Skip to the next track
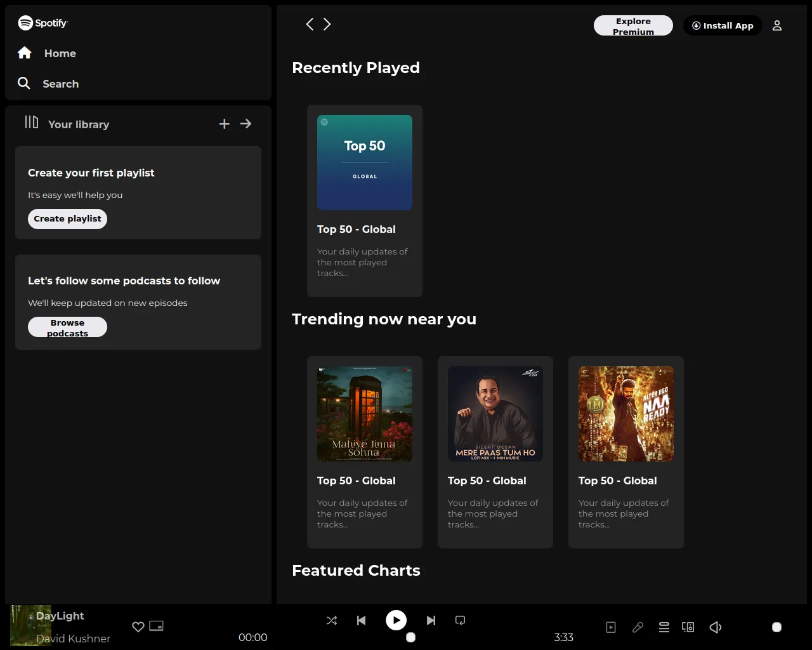812x650 pixels. pos(431,621)
